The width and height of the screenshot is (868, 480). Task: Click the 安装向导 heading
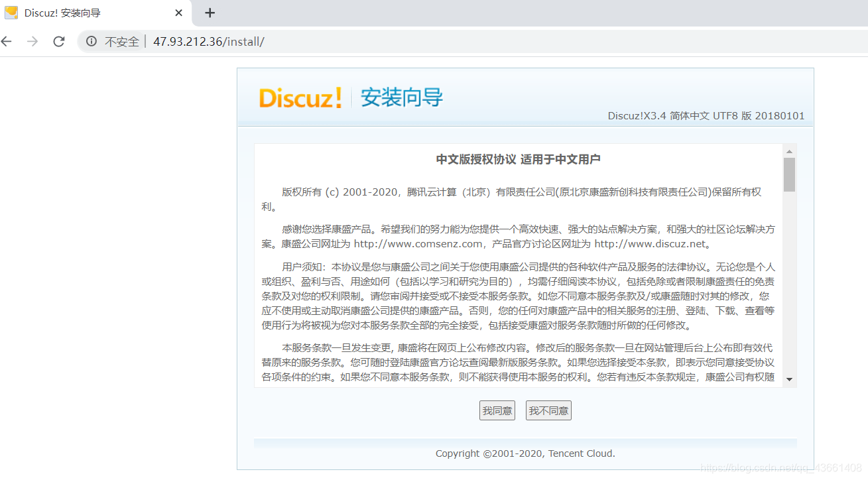tap(401, 97)
